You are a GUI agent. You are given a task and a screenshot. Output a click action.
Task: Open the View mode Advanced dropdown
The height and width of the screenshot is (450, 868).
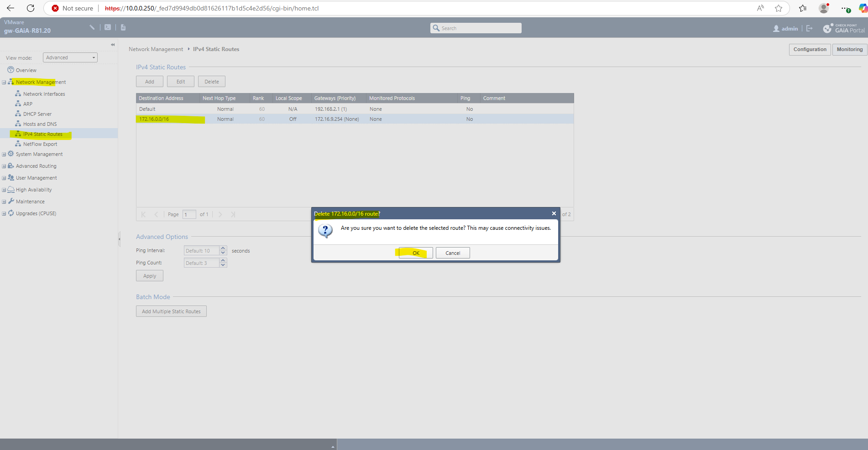pyautogui.click(x=70, y=57)
